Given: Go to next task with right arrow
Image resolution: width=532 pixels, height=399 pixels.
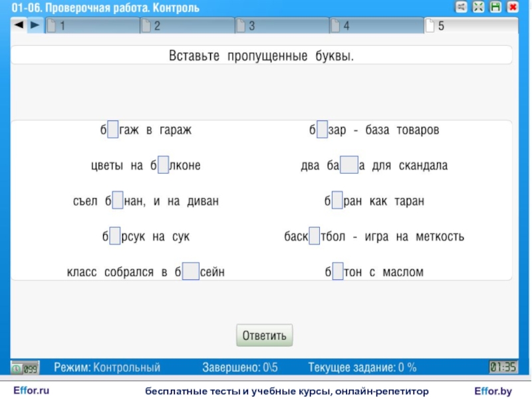Looking at the screenshot, I should pos(35,25).
